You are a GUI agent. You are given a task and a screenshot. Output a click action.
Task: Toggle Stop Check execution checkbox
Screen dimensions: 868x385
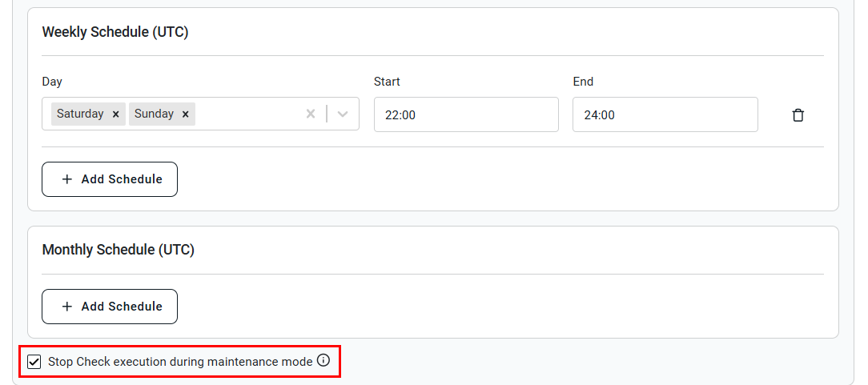pos(34,363)
